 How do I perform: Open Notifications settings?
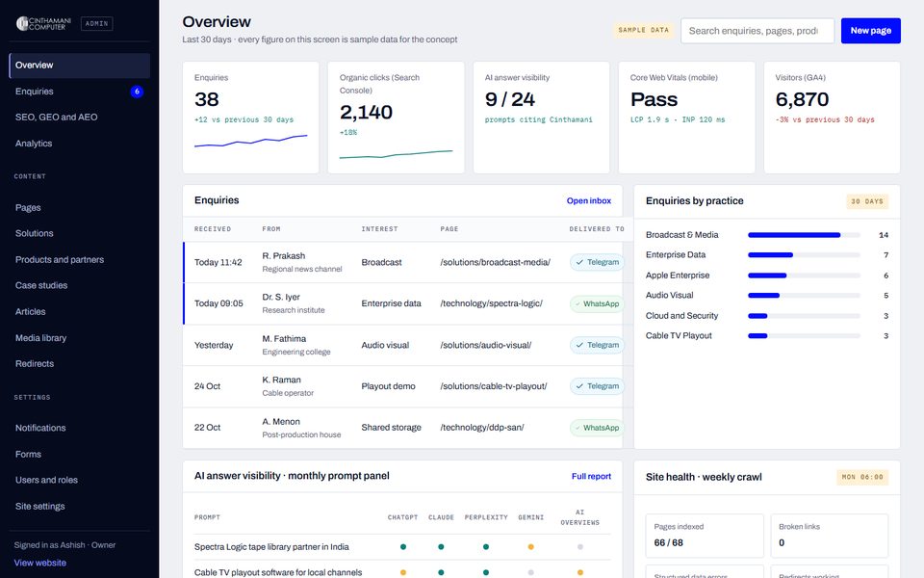pos(80,428)
